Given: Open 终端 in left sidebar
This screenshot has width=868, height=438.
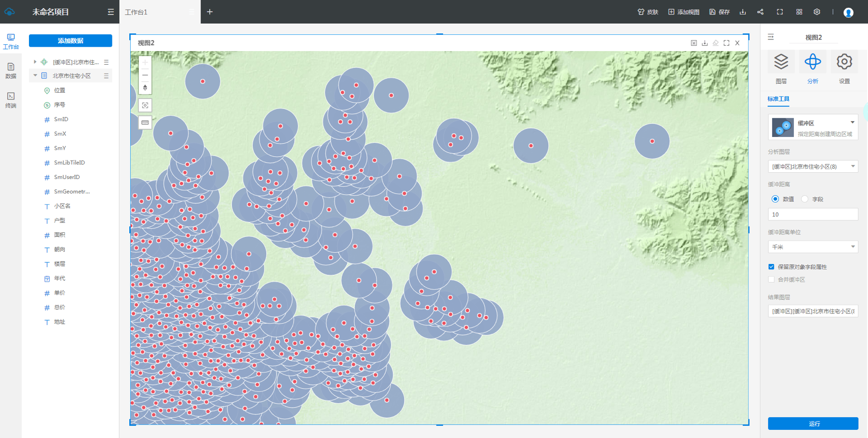Looking at the screenshot, I should [x=11, y=100].
